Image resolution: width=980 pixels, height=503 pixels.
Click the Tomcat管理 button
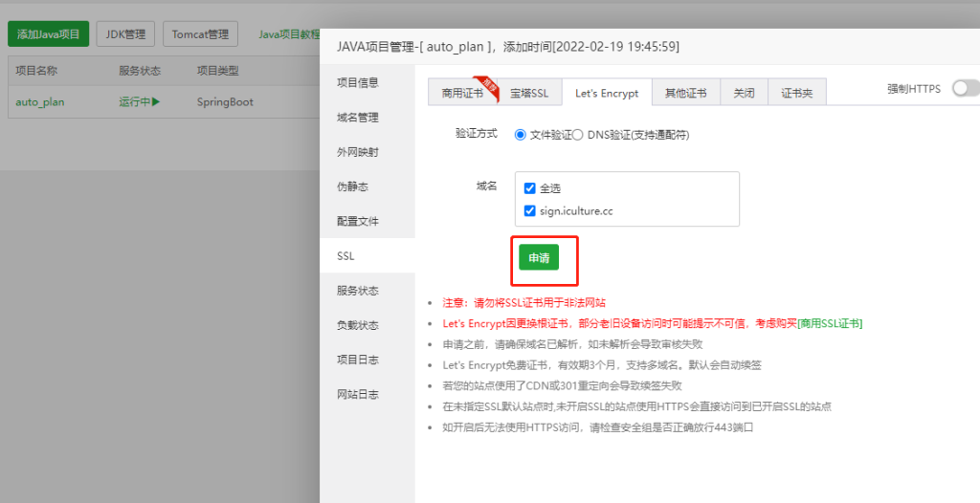point(201,33)
